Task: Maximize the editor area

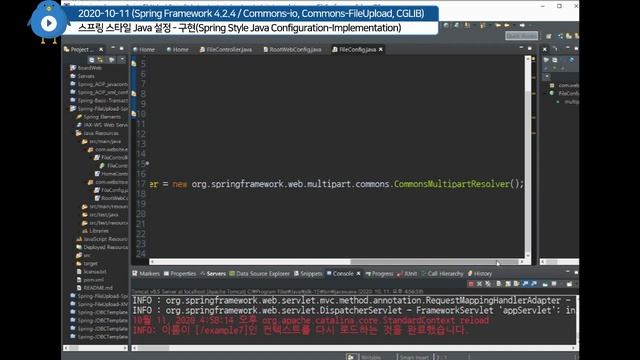Action: 530,49
